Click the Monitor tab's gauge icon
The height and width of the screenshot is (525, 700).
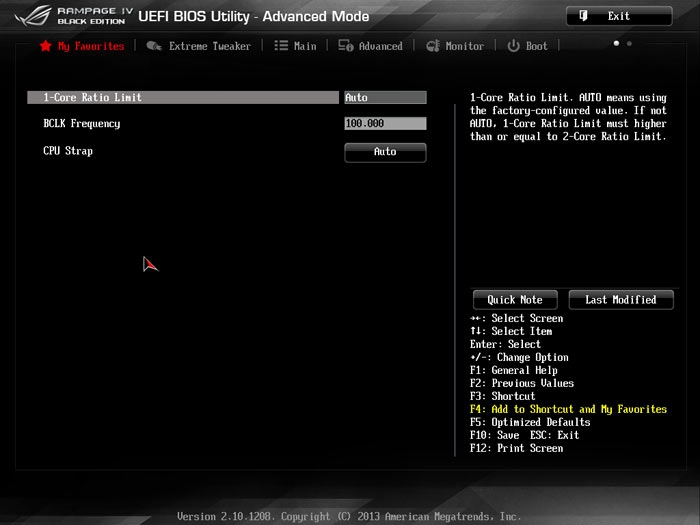click(x=433, y=46)
